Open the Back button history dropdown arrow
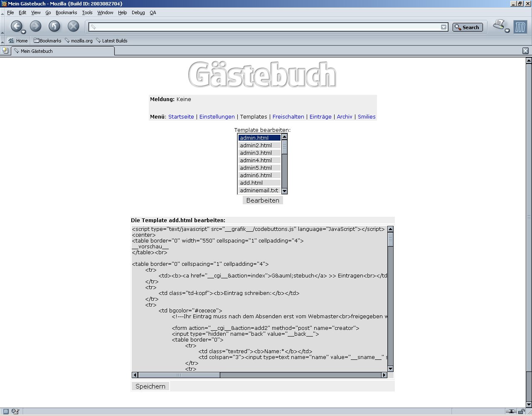 point(23,32)
